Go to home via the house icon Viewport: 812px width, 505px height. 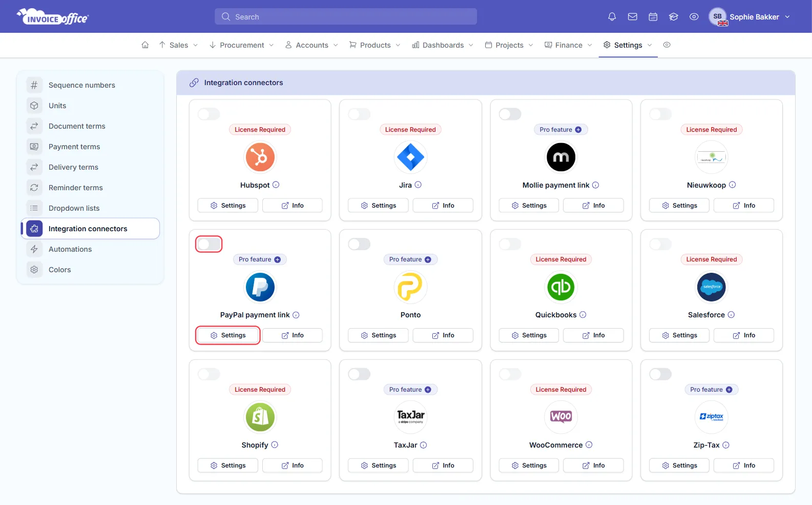(x=145, y=45)
